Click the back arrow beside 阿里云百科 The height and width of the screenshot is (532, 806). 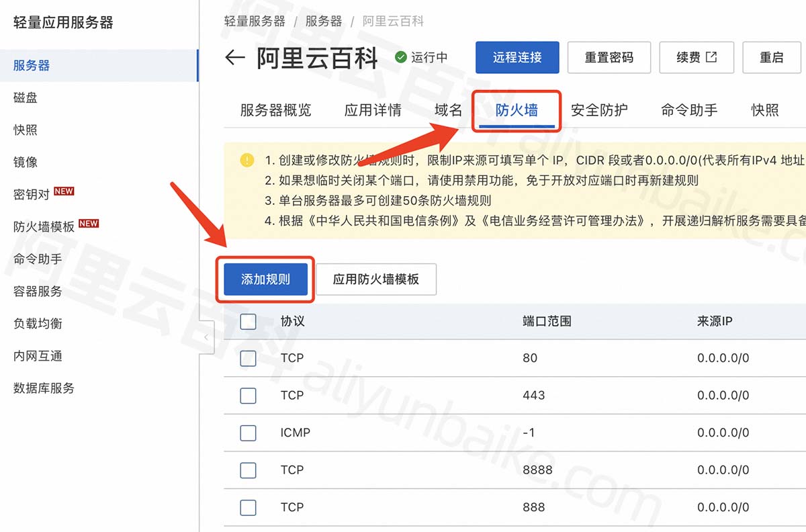(x=234, y=57)
